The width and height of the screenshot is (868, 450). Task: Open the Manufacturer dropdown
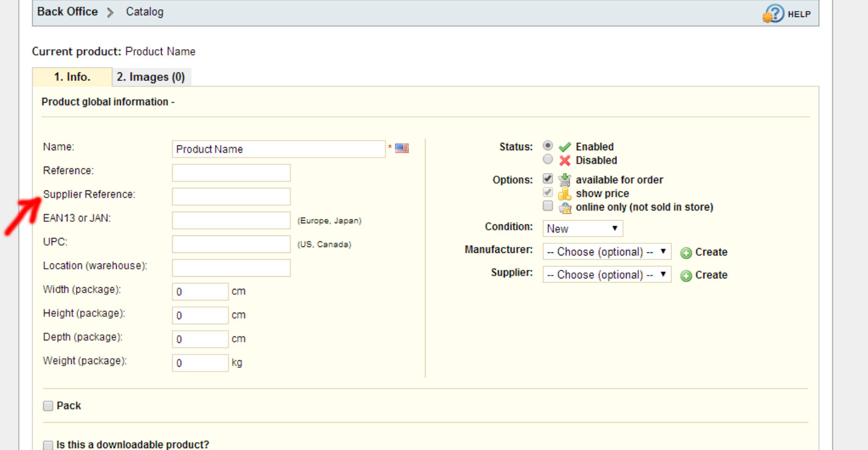607,252
